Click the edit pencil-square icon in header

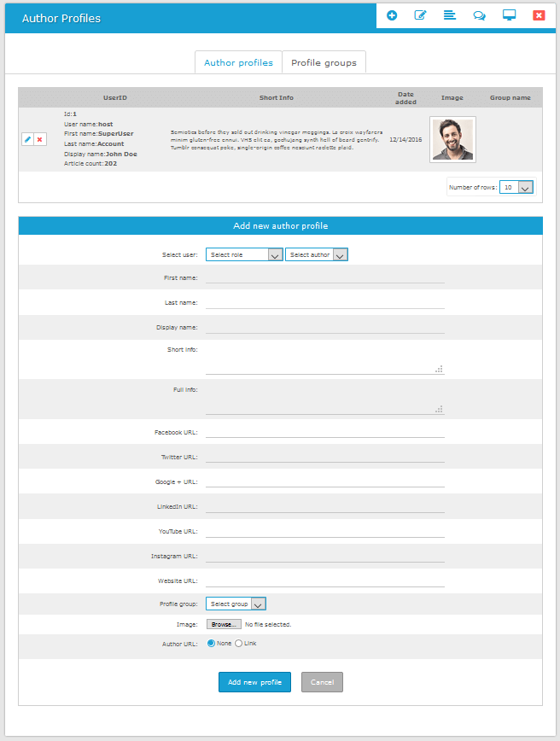420,15
